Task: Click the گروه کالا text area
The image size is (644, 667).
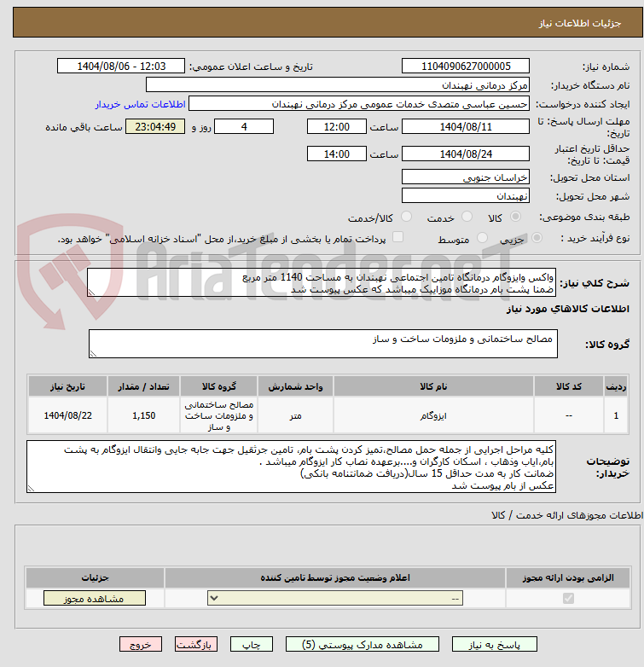Action: [x=323, y=344]
